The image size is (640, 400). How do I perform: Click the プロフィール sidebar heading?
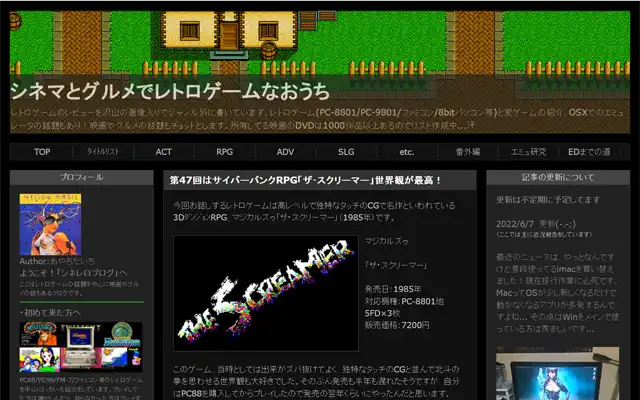pos(82,177)
